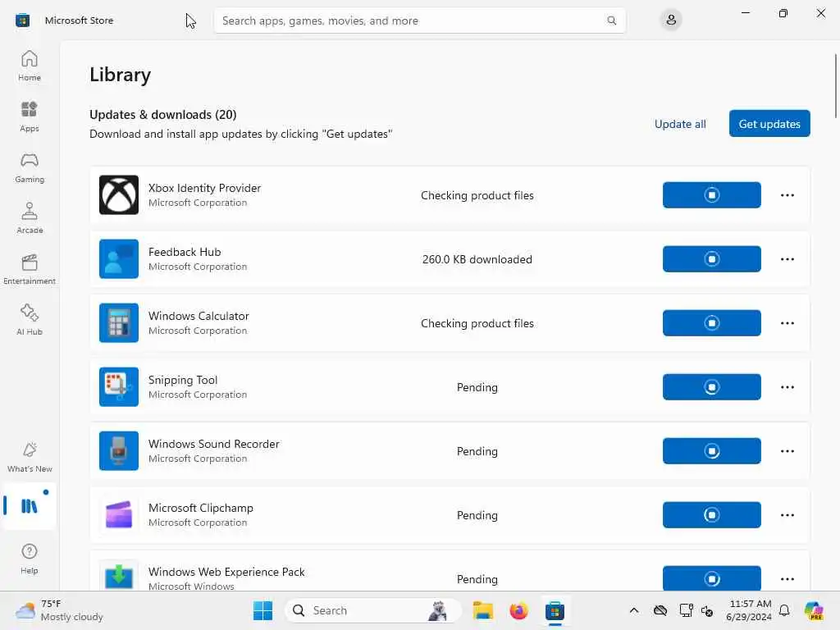Open the user profile account icon
The image size is (840, 630).
671,21
